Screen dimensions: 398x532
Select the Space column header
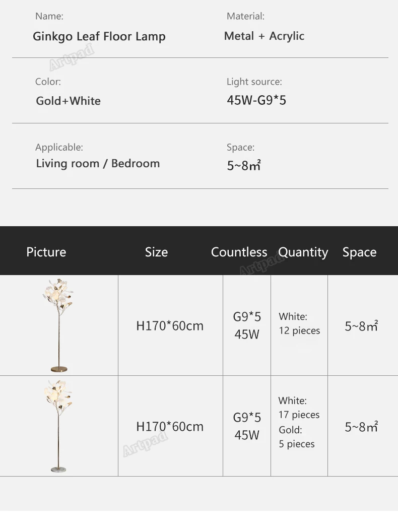359,252
